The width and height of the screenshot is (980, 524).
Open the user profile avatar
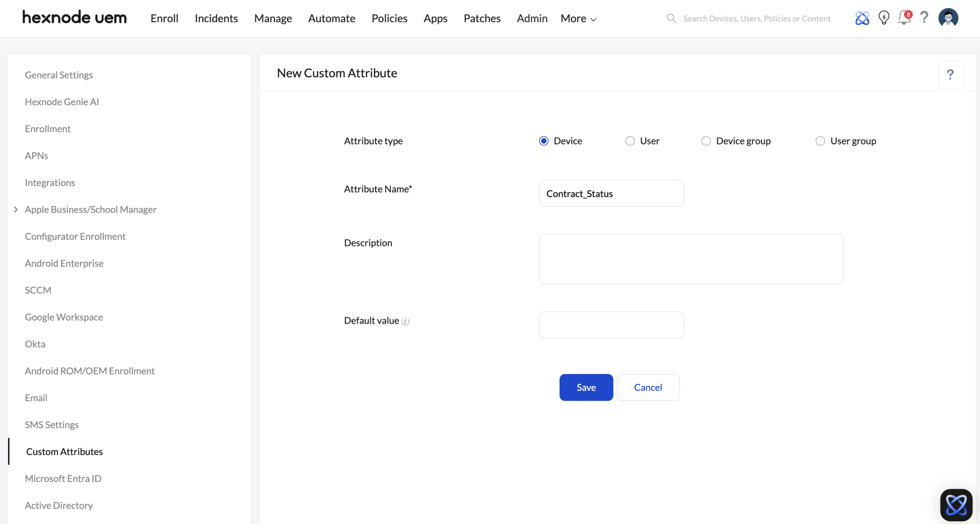pyautogui.click(x=948, y=18)
